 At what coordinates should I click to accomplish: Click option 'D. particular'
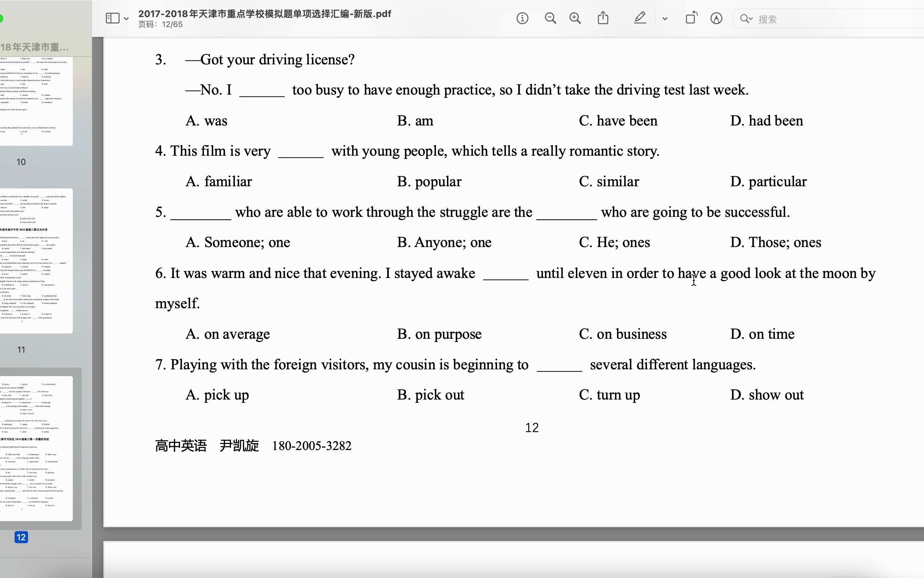pos(768,182)
